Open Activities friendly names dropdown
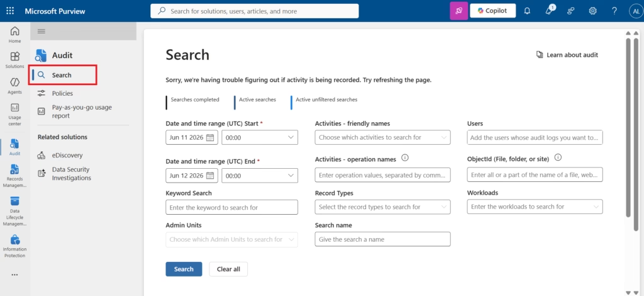Image resolution: width=644 pixels, height=296 pixels. [x=382, y=137]
